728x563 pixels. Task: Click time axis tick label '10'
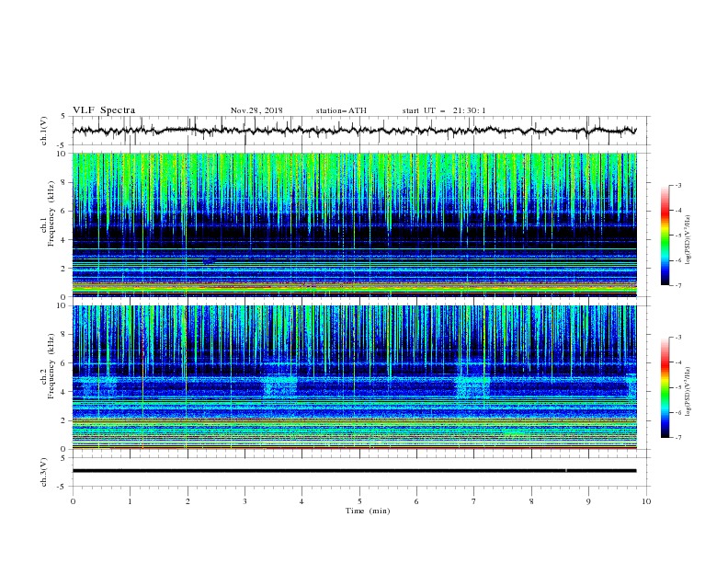coord(646,501)
